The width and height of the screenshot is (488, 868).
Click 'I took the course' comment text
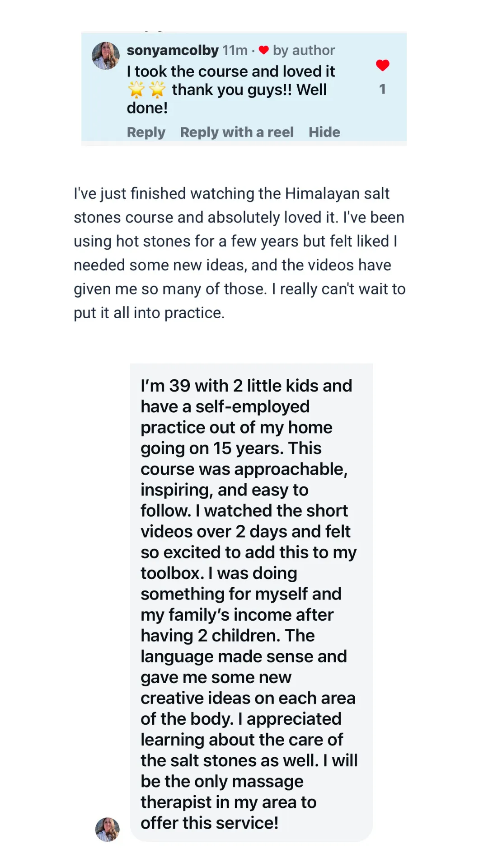tap(230, 71)
